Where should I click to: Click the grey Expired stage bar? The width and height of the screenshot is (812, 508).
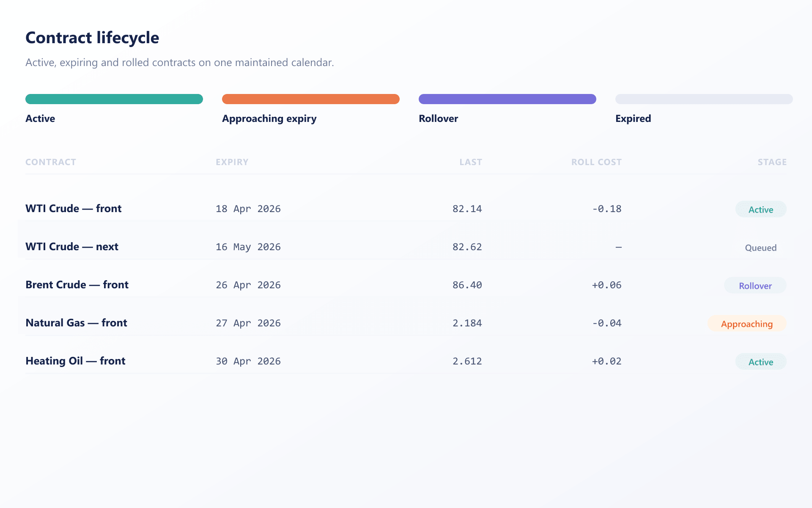[704, 99]
